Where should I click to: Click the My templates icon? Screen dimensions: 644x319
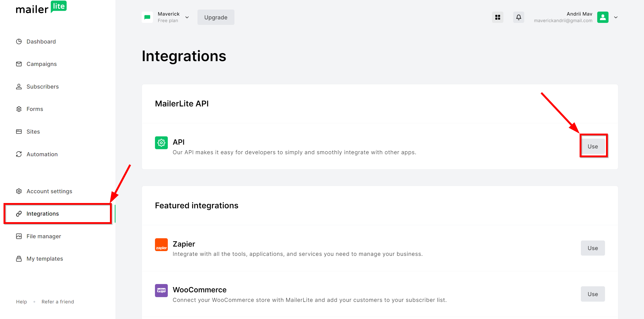tap(19, 259)
